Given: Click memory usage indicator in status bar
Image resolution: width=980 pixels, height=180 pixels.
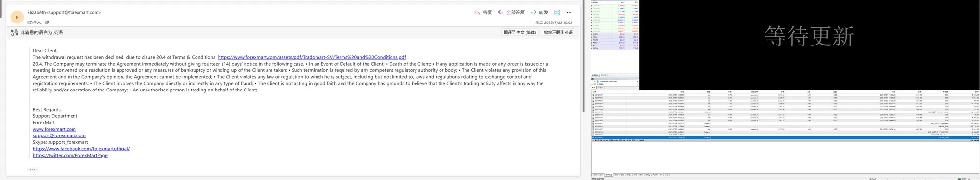Looking at the screenshot, I should (x=964, y=179).
